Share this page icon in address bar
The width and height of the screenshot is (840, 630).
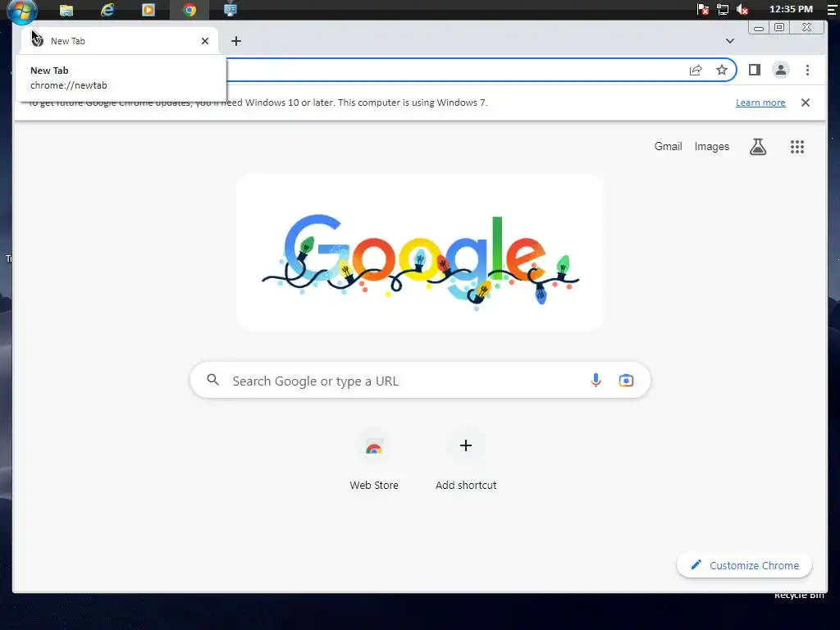tap(696, 70)
